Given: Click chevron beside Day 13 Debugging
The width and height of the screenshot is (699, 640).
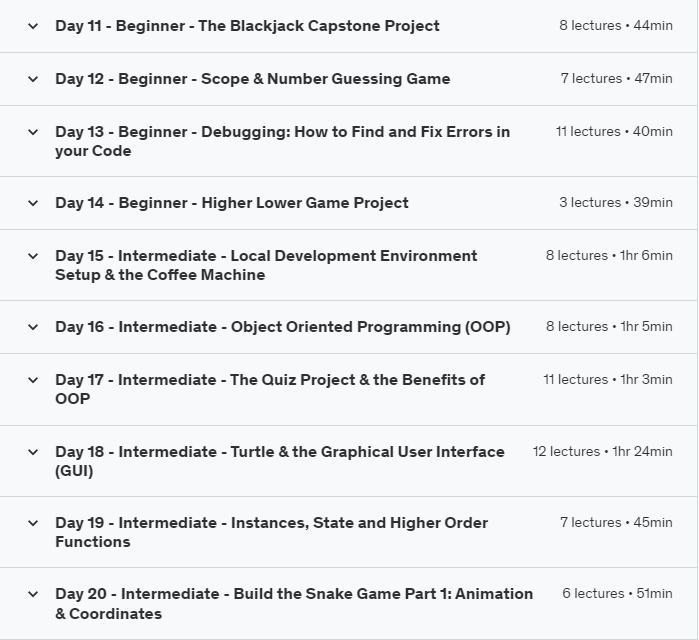Looking at the screenshot, I should [33, 132].
